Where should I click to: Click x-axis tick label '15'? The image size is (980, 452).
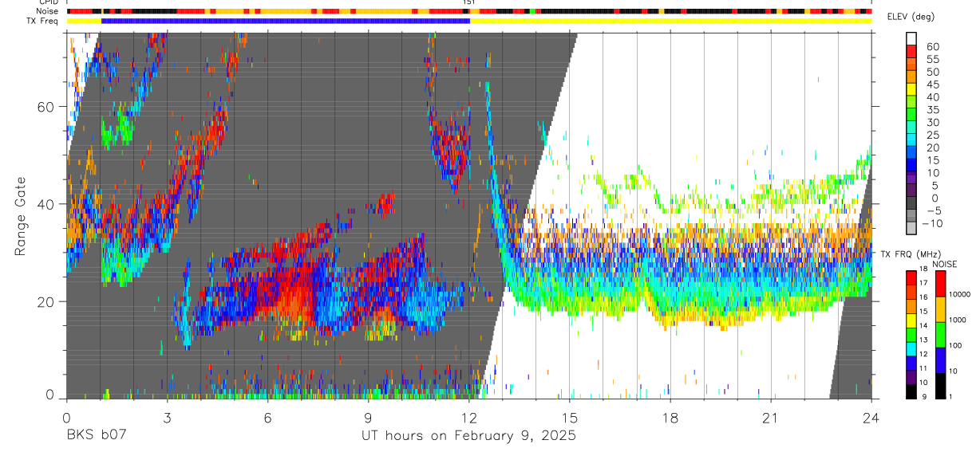(x=570, y=417)
